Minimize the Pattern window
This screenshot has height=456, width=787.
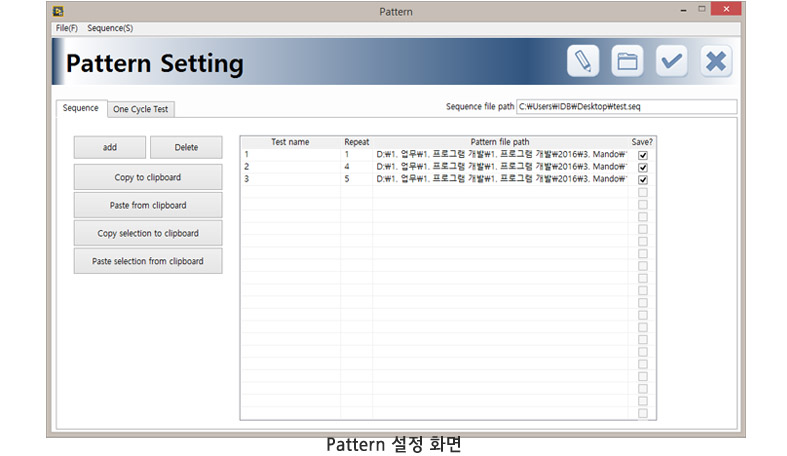pyautogui.click(x=683, y=10)
